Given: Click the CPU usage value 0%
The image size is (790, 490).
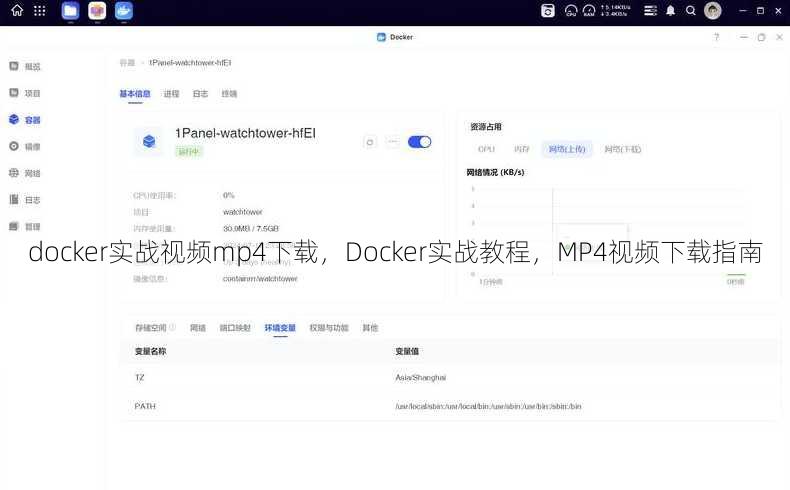Looking at the screenshot, I should point(229,195).
